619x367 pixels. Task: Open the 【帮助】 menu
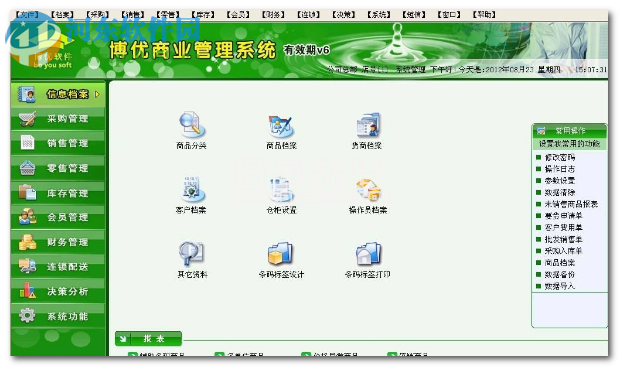(484, 15)
